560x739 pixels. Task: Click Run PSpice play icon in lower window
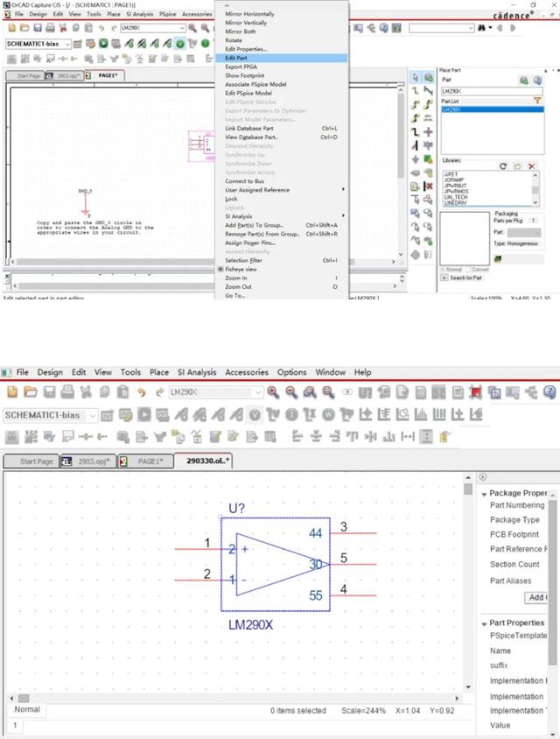click(144, 415)
